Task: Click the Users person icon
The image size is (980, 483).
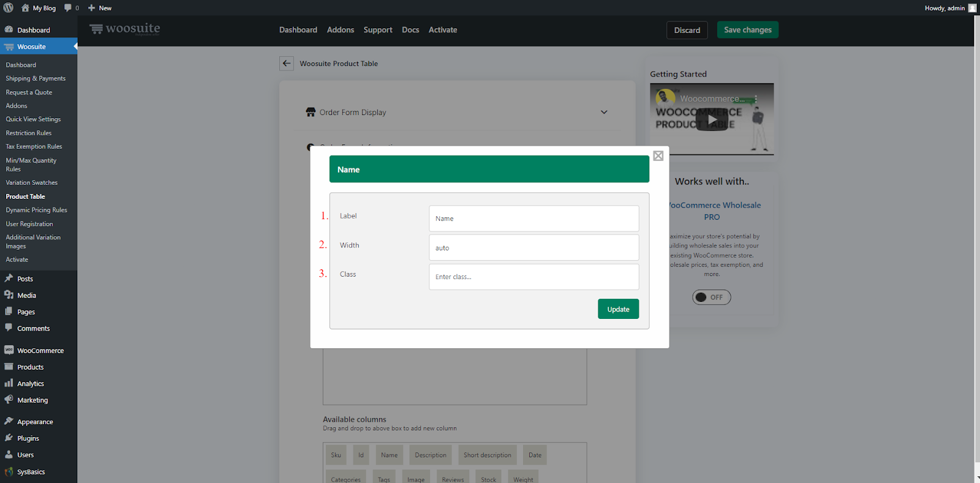Action: (9, 454)
